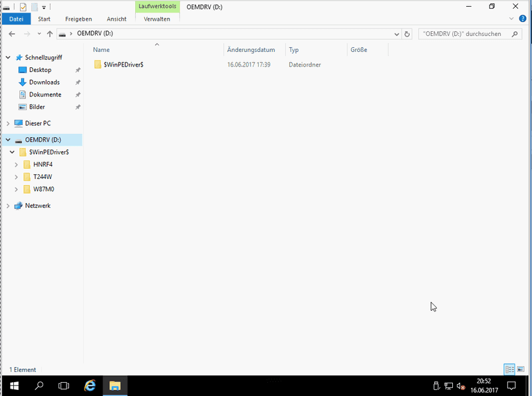This screenshot has height=396, width=532.
Task: Open the address bar history dropdown
Action: [x=396, y=34]
